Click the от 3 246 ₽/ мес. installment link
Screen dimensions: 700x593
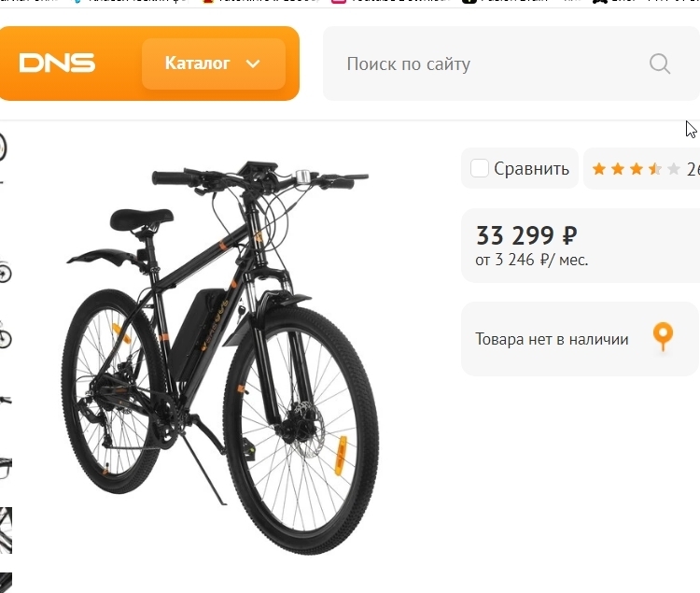[532, 260]
